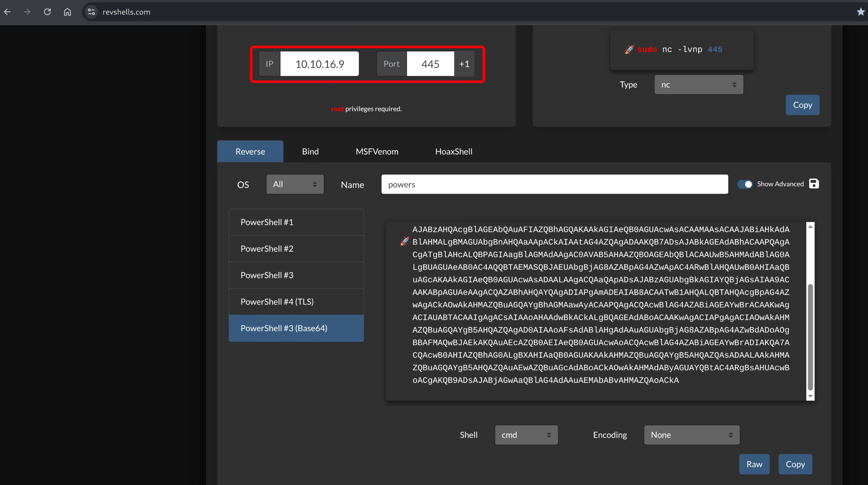Open the Encoding dropdown set to None
Viewport: 868px width, 485px height.
point(691,435)
